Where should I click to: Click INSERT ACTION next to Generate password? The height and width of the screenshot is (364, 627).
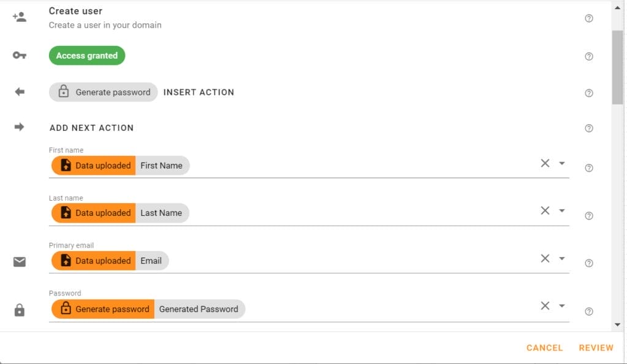click(198, 92)
